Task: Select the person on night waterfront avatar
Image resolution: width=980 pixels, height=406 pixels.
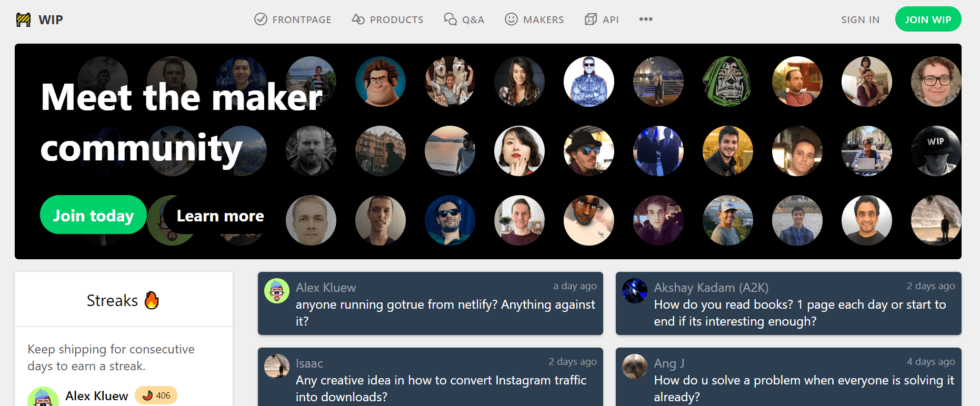Action: click(658, 82)
